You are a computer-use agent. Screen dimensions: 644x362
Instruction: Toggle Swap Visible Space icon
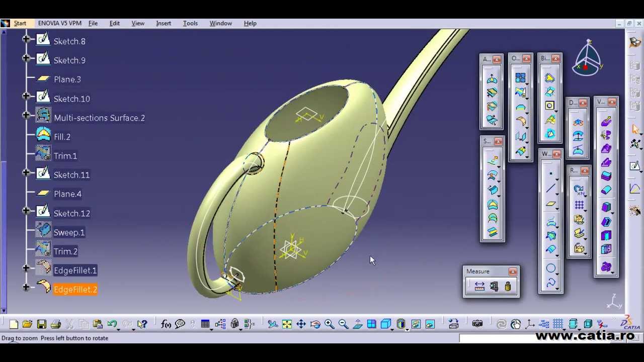pos(430,324)
